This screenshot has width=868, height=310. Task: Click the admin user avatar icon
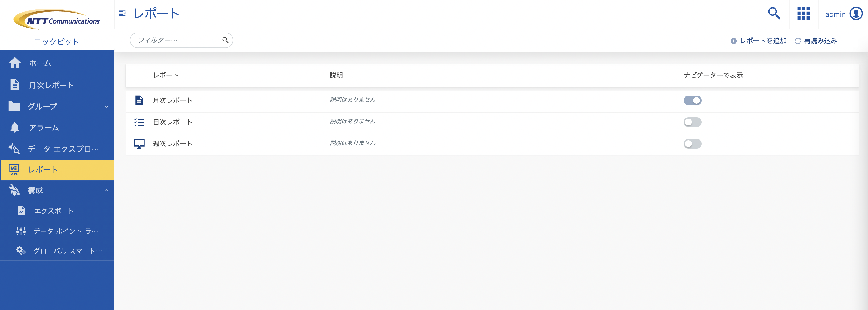tap(856, 14)
